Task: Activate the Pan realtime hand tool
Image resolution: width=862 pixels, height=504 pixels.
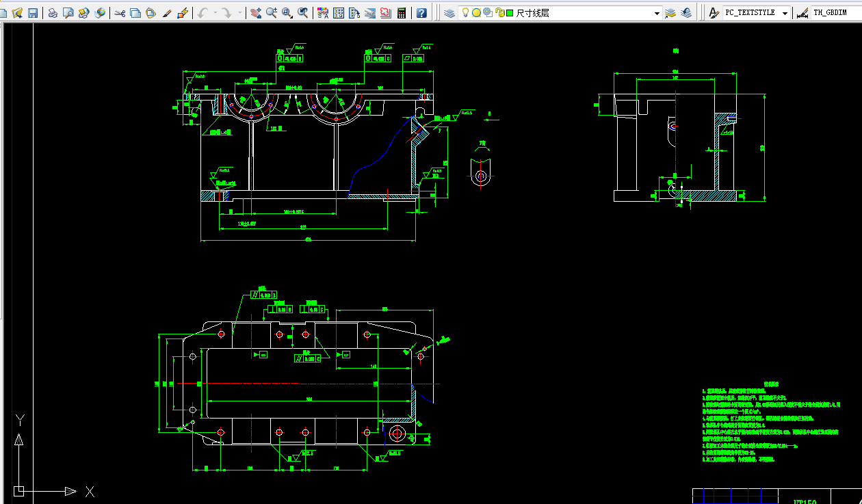Action: tap(255, 13)
